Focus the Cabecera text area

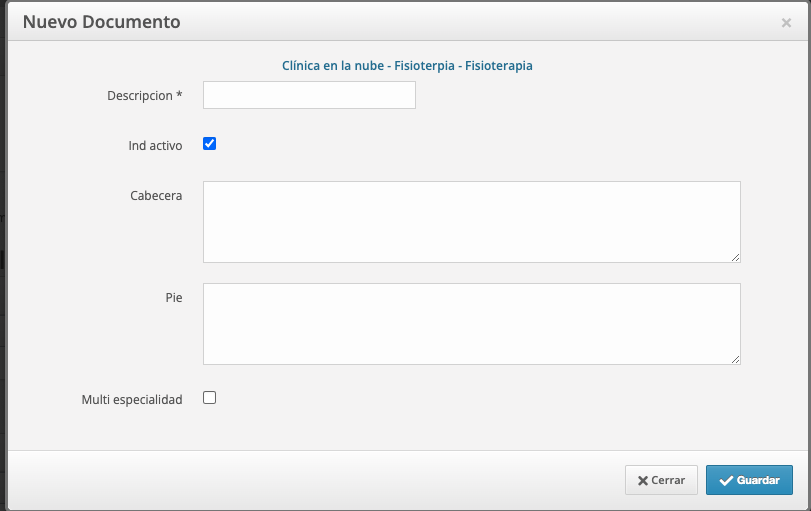click(x=472, y=222)
